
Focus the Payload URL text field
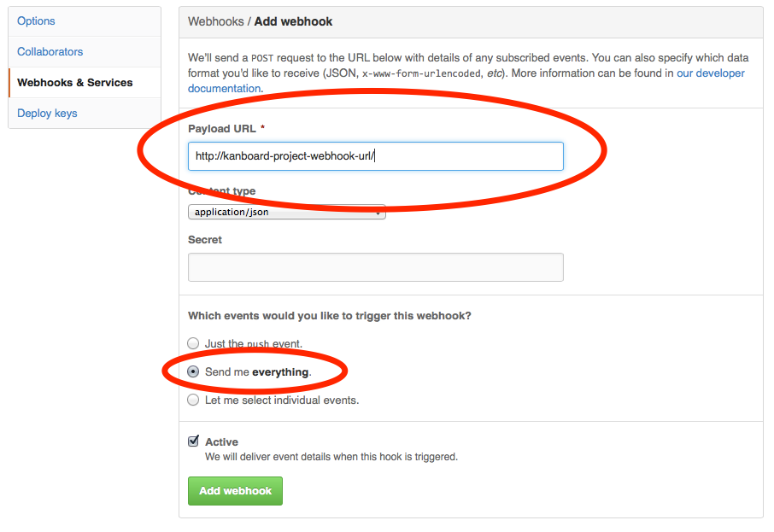click(375, 156)
